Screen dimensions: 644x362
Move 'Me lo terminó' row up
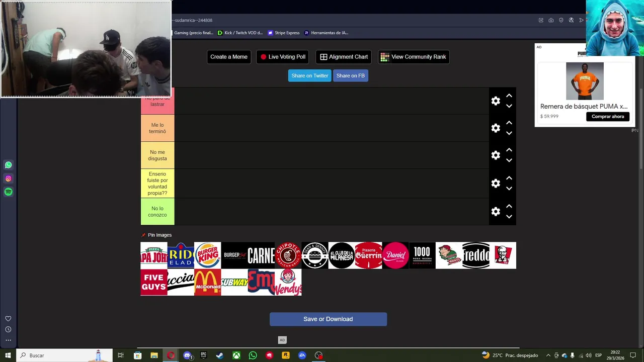click(x=509, y=123)
